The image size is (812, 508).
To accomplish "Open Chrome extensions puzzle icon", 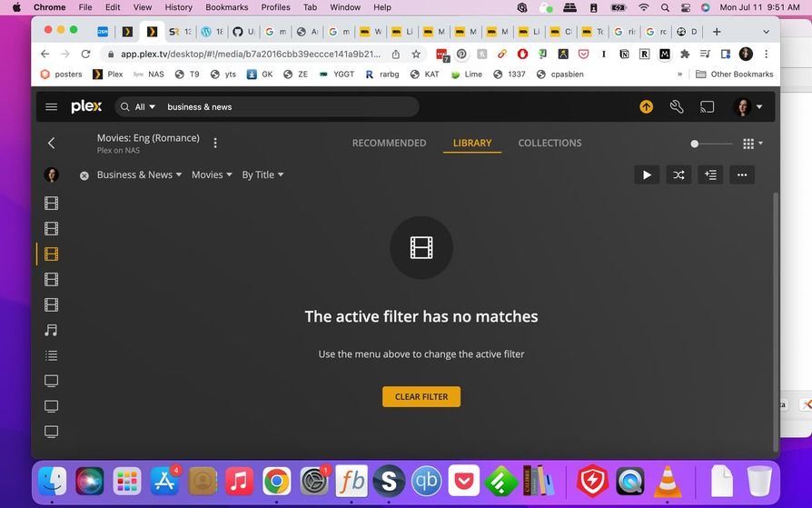I will tap(685, 54).
